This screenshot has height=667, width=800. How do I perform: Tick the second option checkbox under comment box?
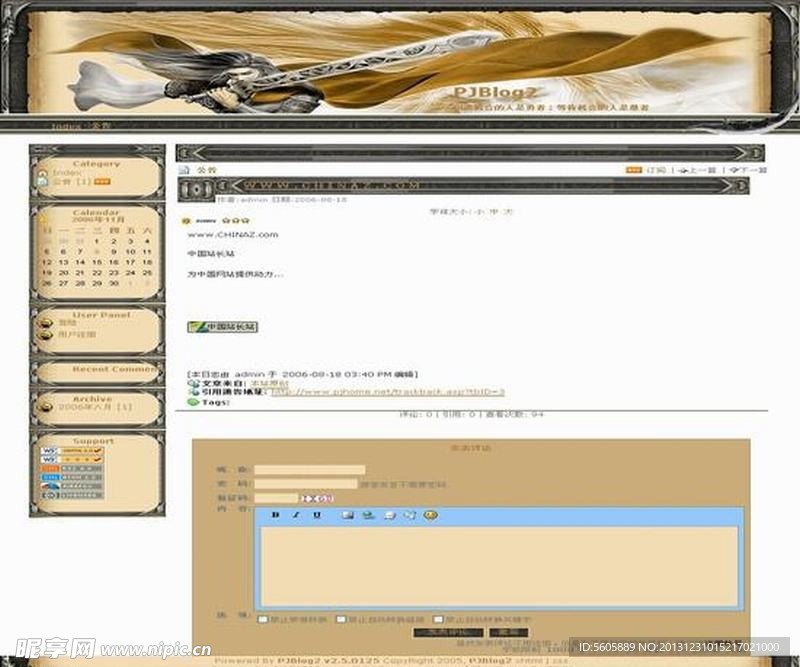341,619
